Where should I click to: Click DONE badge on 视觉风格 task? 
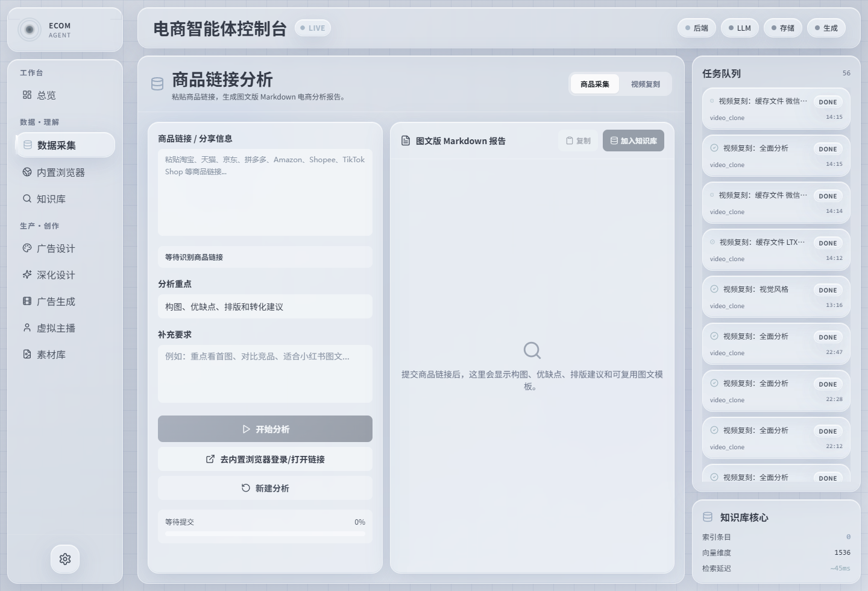pyautogui.click(x=828, y=290)
